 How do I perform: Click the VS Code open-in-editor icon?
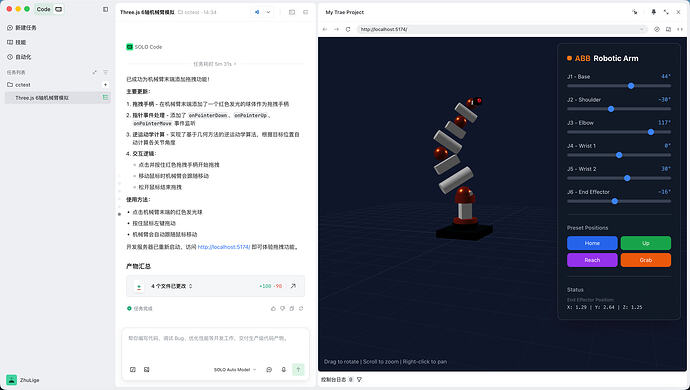257,12
